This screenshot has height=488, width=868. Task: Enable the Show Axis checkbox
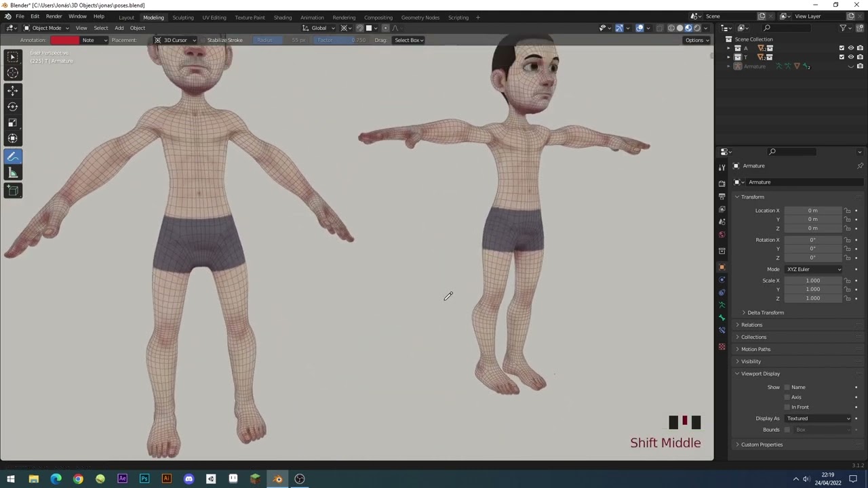pos(787,397)
